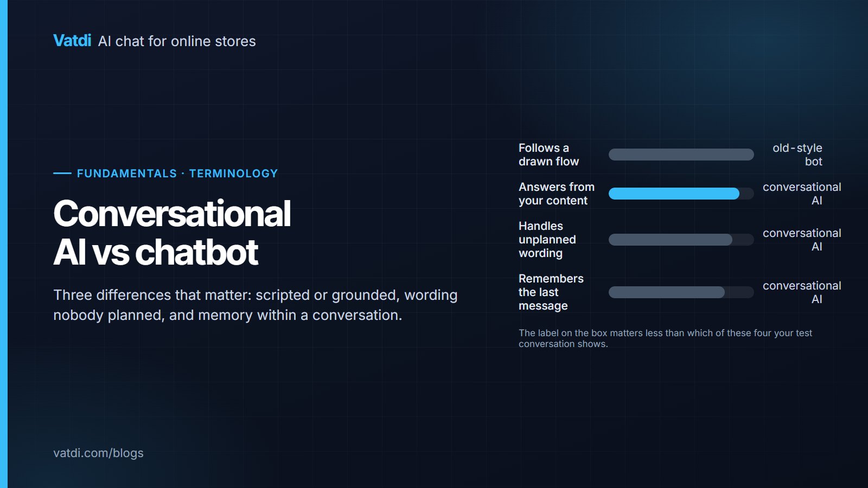Select the tagline "AI chat for online stores"
The image size is (868, 488).
(x=177, y=41)
